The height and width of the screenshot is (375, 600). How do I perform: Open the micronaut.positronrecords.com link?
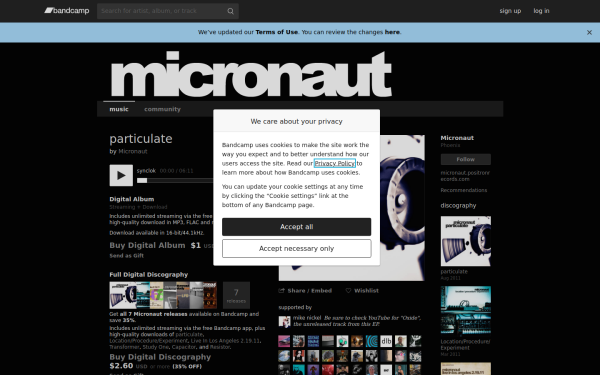pyautogui.click(x=465, y=176)
